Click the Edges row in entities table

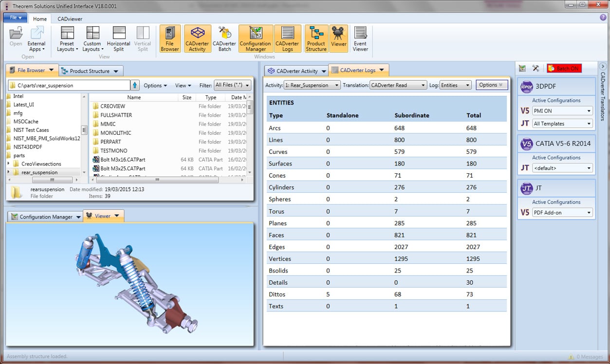point(387,247)
